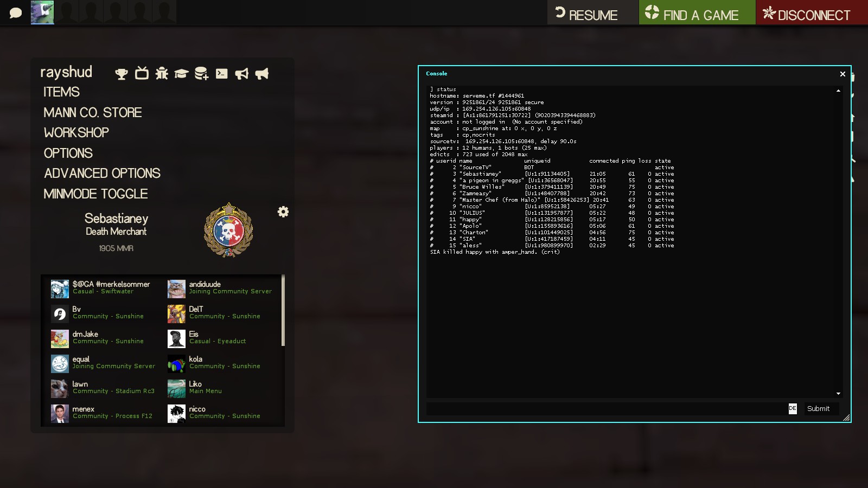This screenshot has width=868, height=488.
Task: Click friend Bv's avatar
Action: tap(60, 314)
